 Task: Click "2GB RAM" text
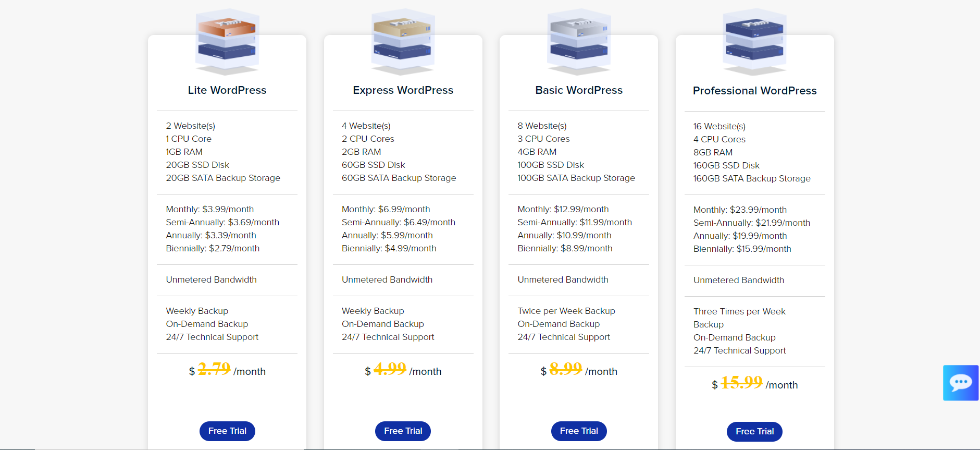(x=362, y=152)
